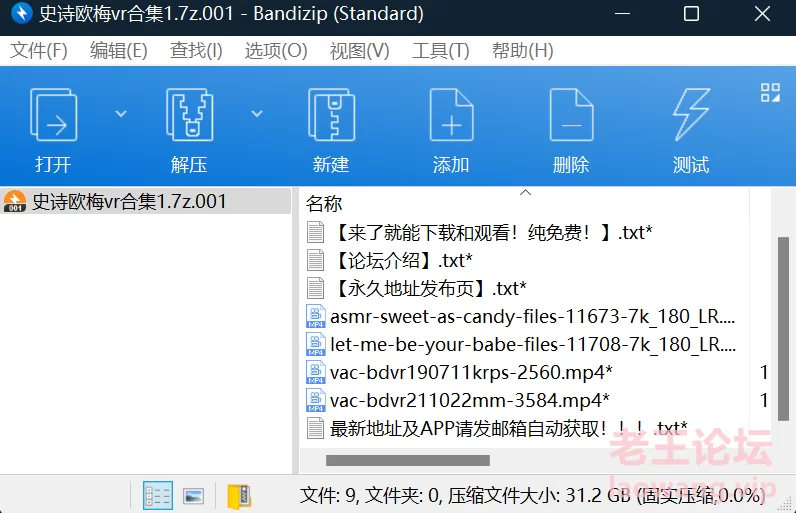The image size is (796, 513).
Task: Select 史诗欧梅vr合集1.7z.001 in the tree pane
Action: 146,201
